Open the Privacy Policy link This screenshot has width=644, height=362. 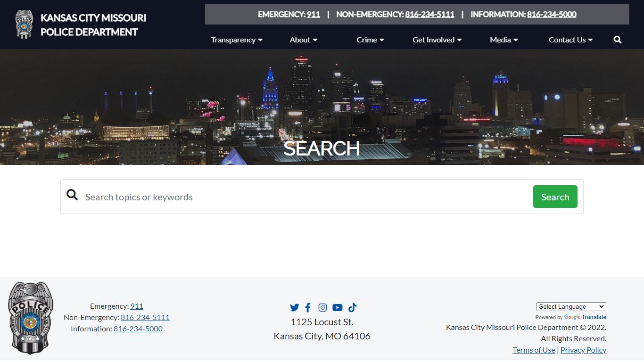[583, 350]
